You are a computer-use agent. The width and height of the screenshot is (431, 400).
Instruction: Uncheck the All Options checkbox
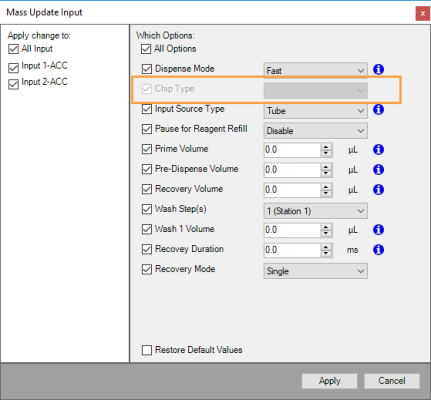tap(146, 49)
